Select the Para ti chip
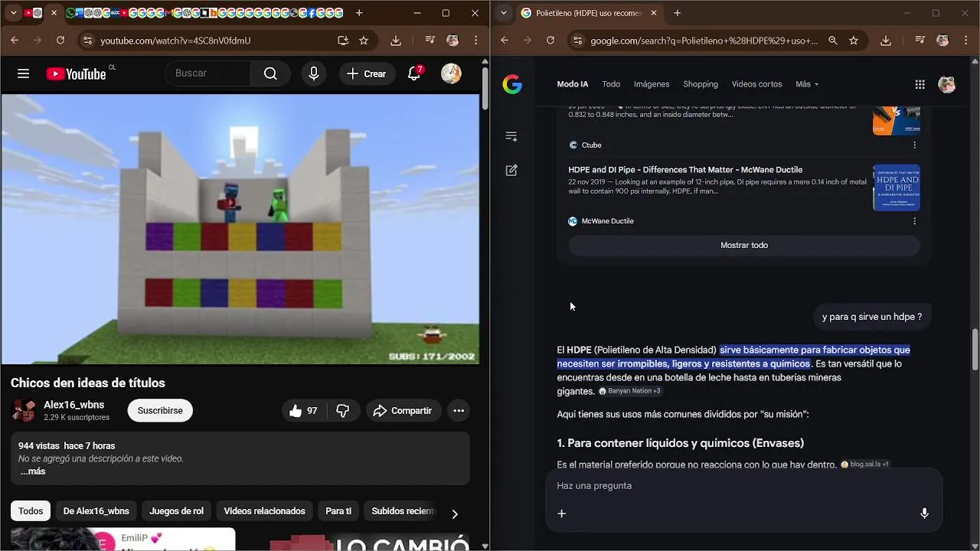Screen dimensions: 980x551 (x=338, y=511)
